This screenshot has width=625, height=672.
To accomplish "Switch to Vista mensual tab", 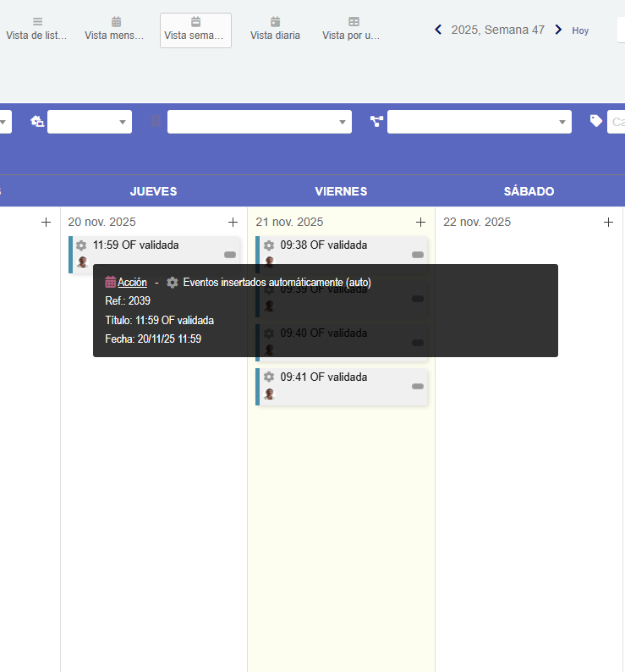I will pyautogui.click(x=115, y=29).
